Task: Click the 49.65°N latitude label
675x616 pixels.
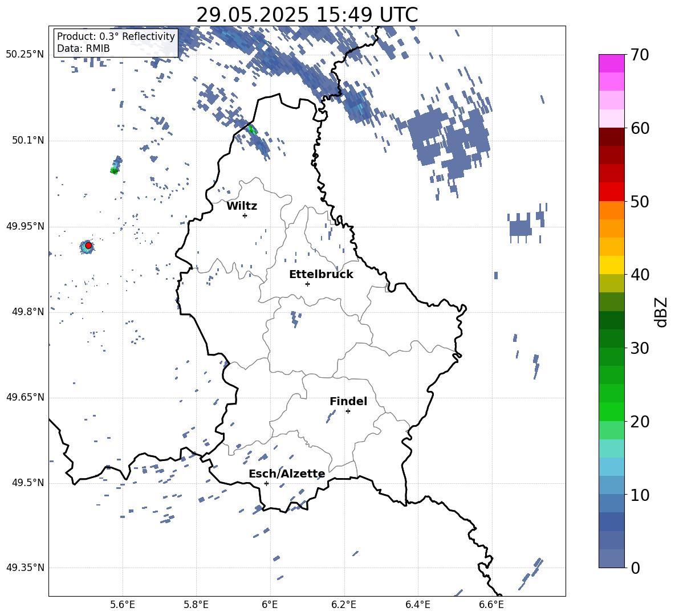Action: click(25, 397)
